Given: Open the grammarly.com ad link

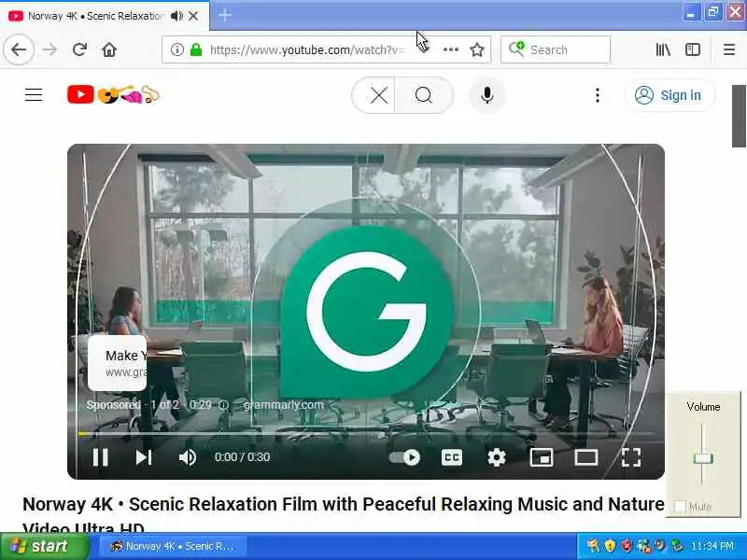Looking at the screenshot, I should click(284, 405).
